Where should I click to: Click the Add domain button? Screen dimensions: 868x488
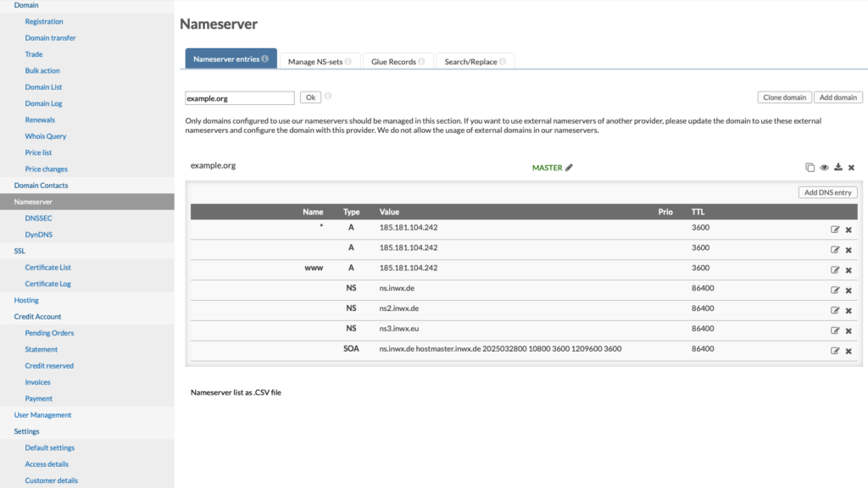click(x=837, y=97)
